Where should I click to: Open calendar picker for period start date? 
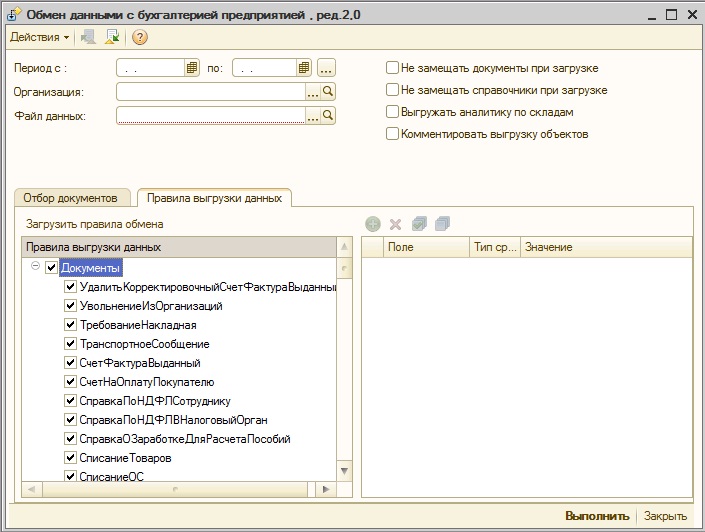[x=192, y=68]
